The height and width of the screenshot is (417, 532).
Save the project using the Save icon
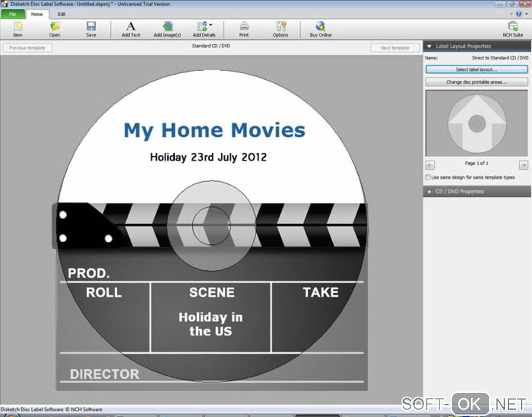tap(91, 26)
